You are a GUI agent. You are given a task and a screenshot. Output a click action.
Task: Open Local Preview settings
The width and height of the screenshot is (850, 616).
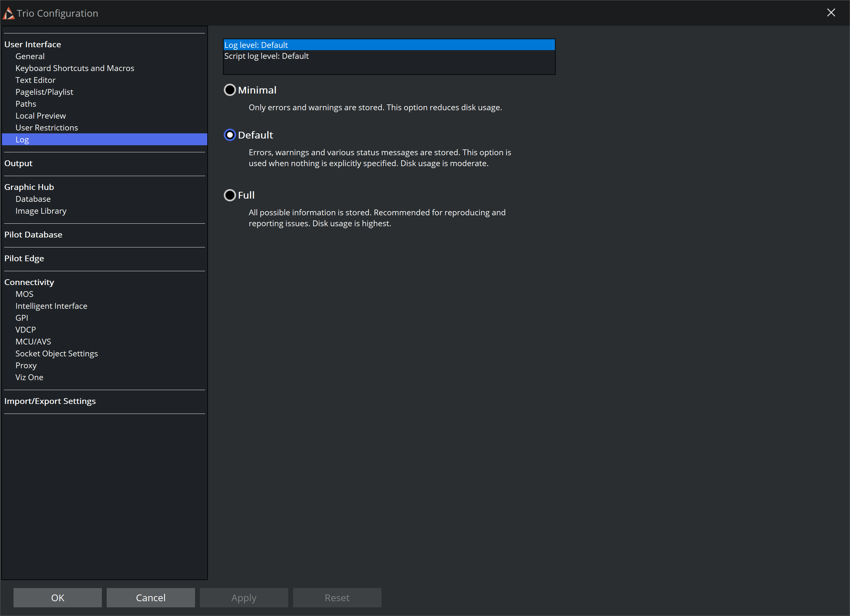(x=40, y=116)
